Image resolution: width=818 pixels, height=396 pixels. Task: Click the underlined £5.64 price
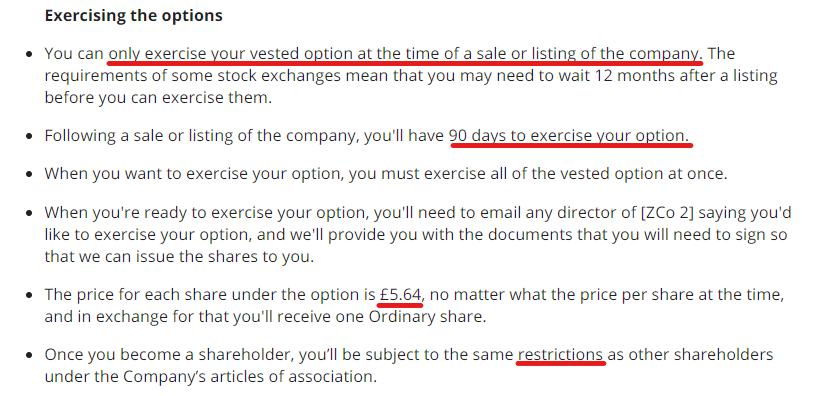pyautogui.click(x=400, y=295)
